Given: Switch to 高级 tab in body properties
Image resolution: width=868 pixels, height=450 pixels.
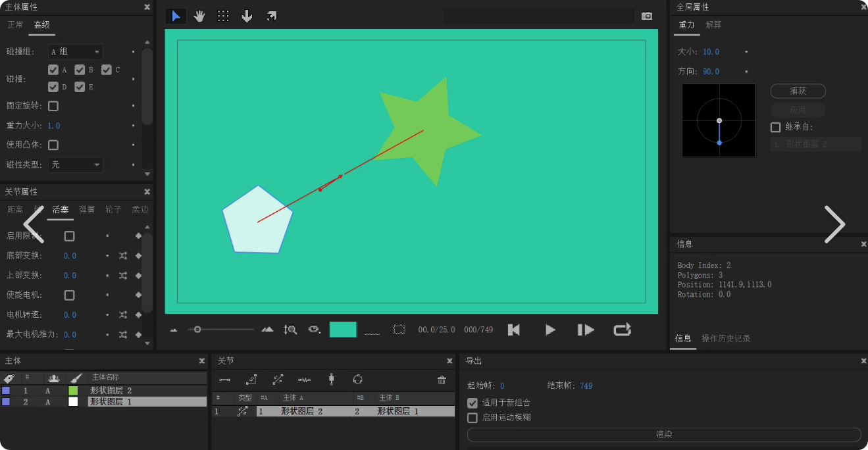Looking at the screenshot, I should 42,25.
